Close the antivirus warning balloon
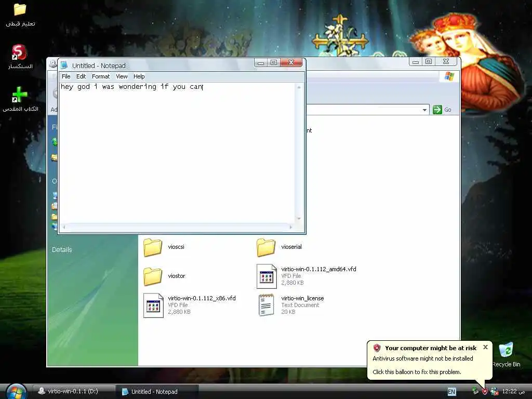This screenshot has width=532, height=399. coord(485,347)
